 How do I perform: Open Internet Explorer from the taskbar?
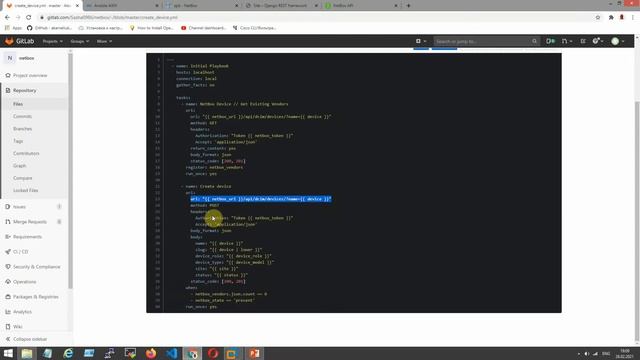68,353
